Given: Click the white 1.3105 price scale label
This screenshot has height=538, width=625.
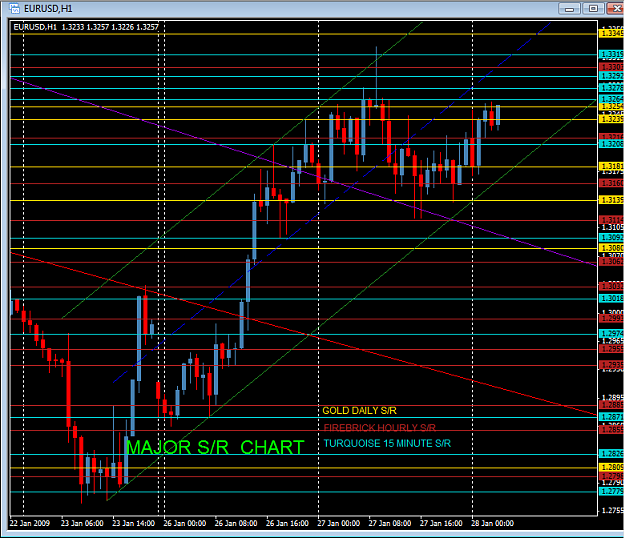Looking at the screenshot, I should [x=612, y=228].
